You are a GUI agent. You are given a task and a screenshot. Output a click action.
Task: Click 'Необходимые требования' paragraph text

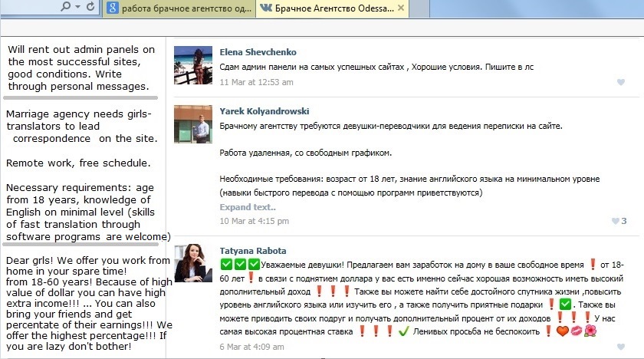[x=409, y=186]
